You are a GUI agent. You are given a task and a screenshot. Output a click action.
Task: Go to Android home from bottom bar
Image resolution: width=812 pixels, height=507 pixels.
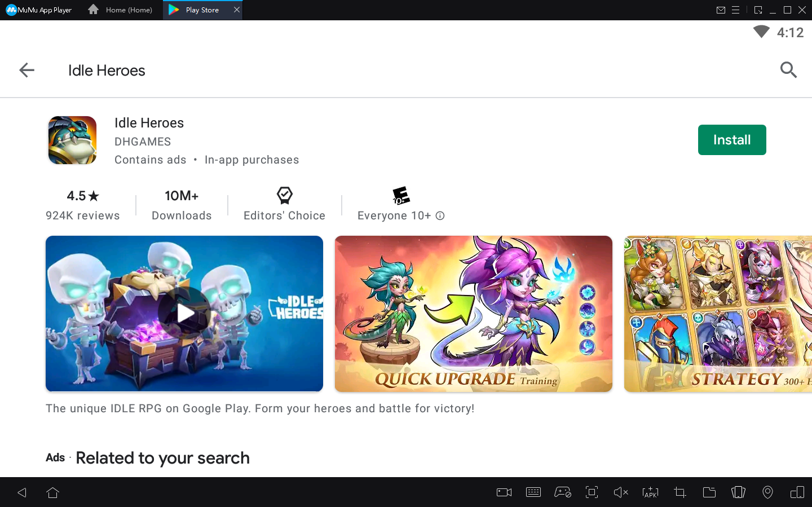(53, 492)
